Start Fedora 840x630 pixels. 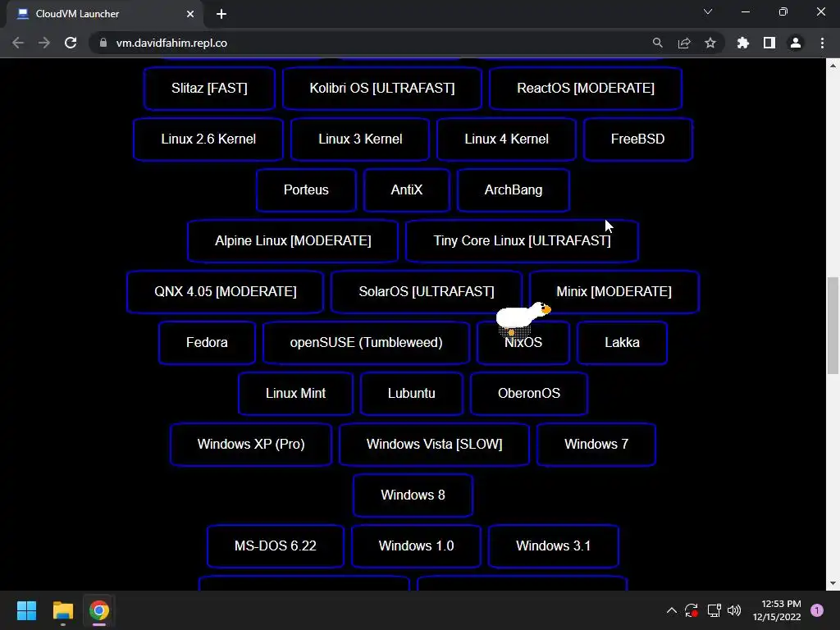(207, 343)
